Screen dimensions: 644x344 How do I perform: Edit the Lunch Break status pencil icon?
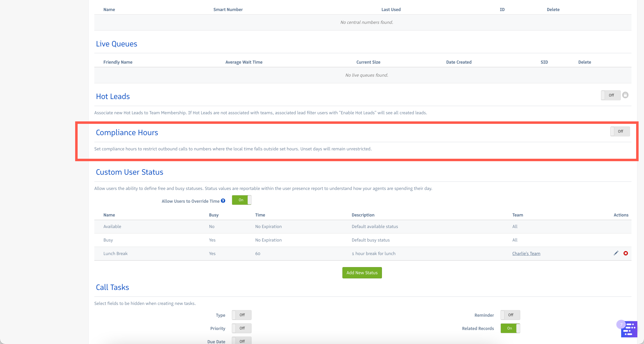pos(616,253)
